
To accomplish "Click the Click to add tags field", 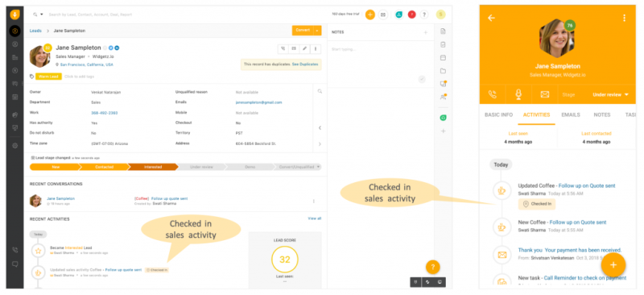I will pos(79,77).
